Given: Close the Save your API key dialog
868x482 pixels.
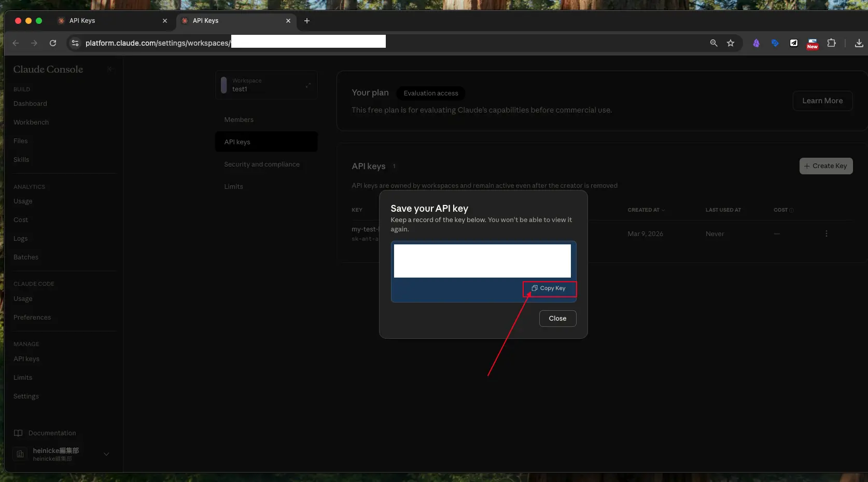Looking at the screenshot, I should tap(557, 319).
